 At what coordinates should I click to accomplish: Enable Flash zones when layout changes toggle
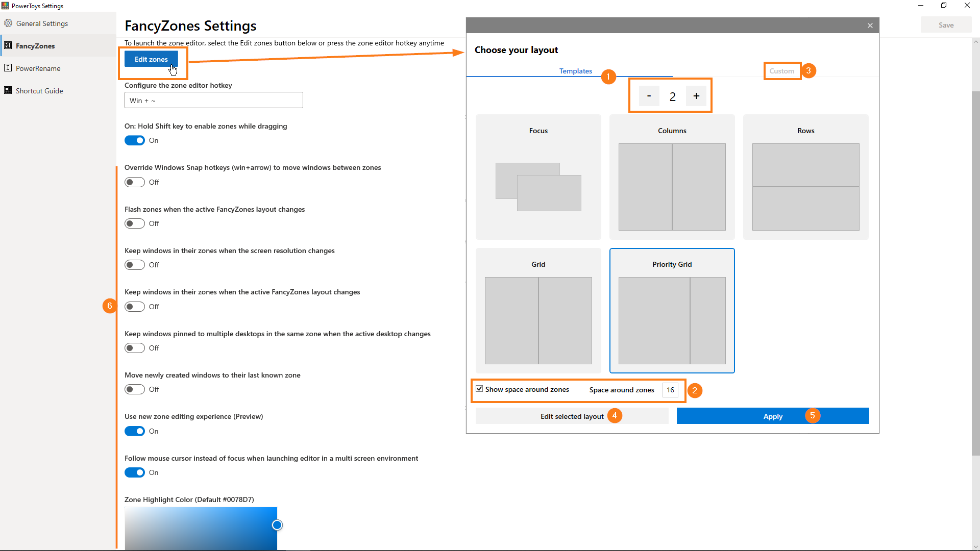pyautogui.click(x=135, y=223)
